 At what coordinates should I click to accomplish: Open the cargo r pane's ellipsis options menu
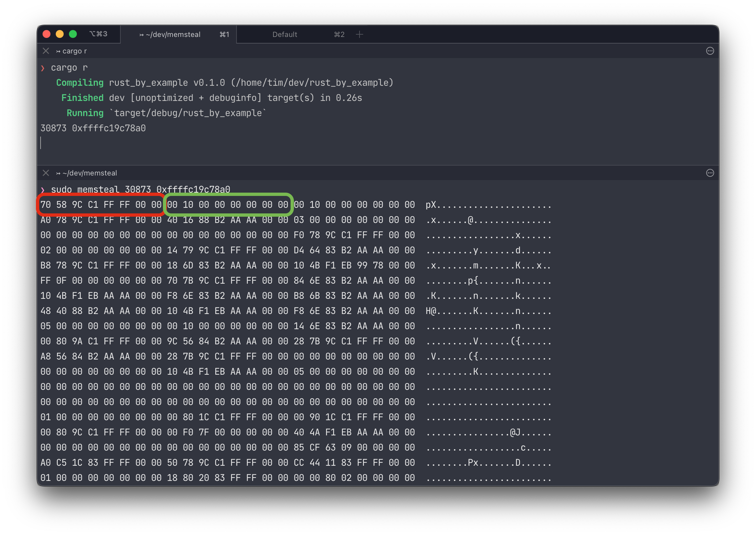(x=710, y=51)
